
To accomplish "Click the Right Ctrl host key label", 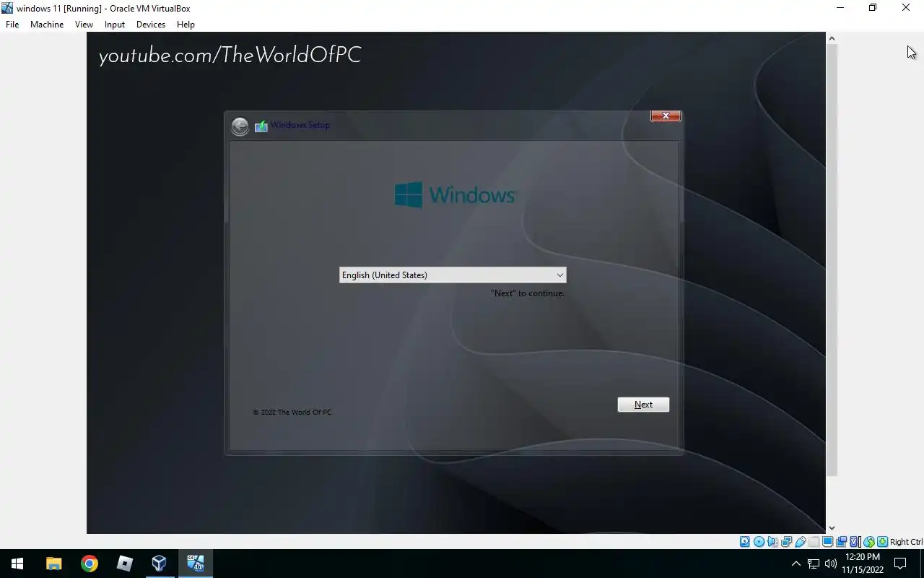I will click(x=906, y=542).
